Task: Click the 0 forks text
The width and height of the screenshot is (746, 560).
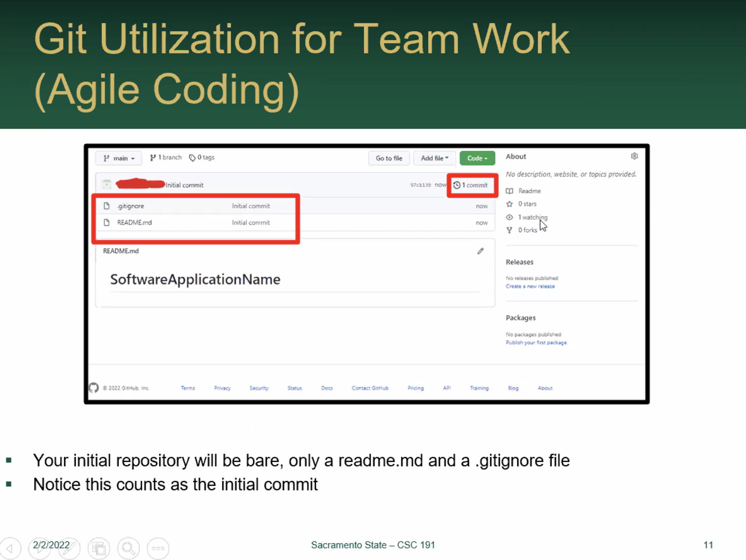Action: pyautogui.click(x=528, y=230)
